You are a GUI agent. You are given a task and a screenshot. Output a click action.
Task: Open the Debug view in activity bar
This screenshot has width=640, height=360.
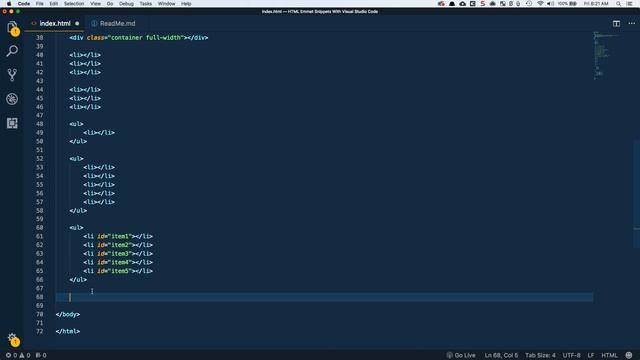click(12, 99)
